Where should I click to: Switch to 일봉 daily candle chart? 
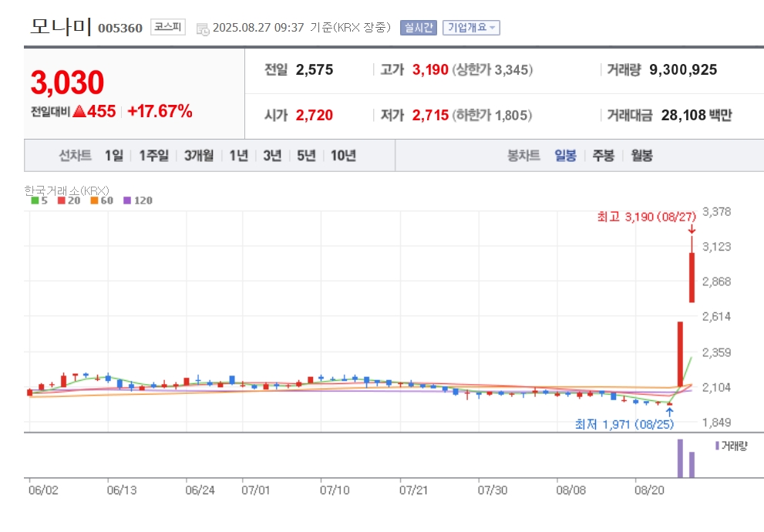click(566, 156)
